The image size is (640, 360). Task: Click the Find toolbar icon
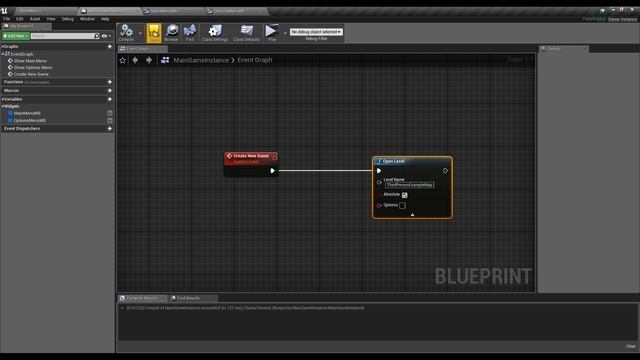click(x=190, y=33)
